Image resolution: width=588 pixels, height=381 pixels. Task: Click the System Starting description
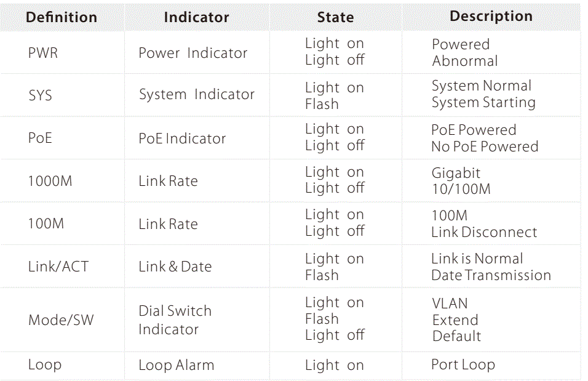(x=483, y=103)
